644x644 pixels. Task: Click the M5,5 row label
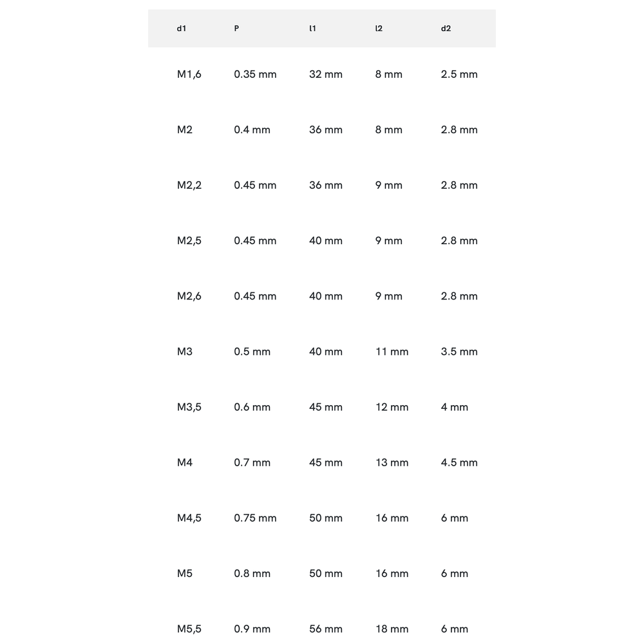(189, 628)
